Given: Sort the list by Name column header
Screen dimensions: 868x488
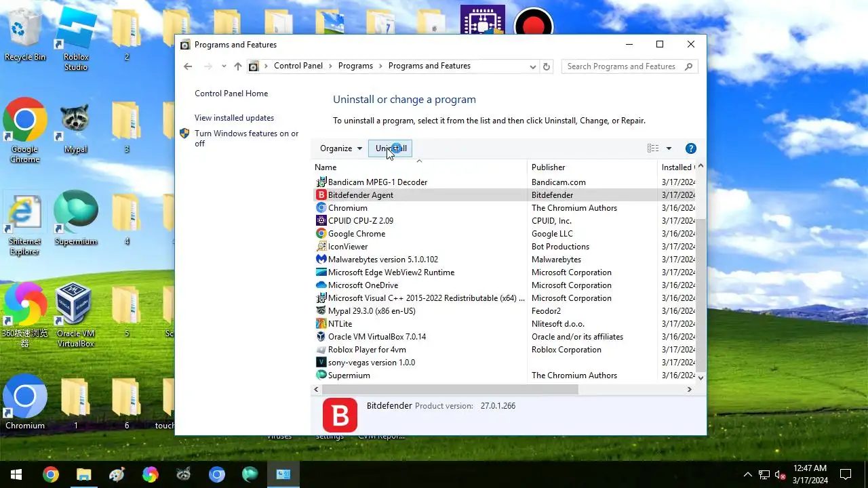Looking at the screenshot, I should 418,167.
